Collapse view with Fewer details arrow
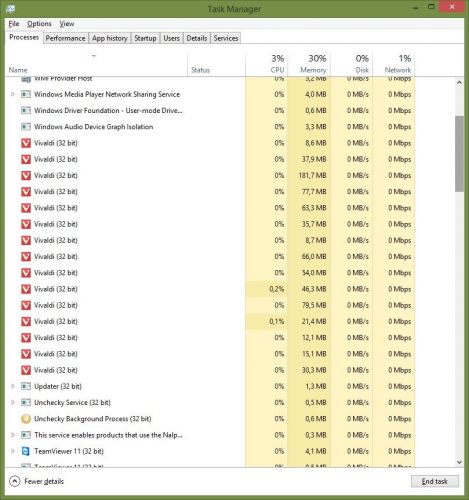 [x=15, y=481]
